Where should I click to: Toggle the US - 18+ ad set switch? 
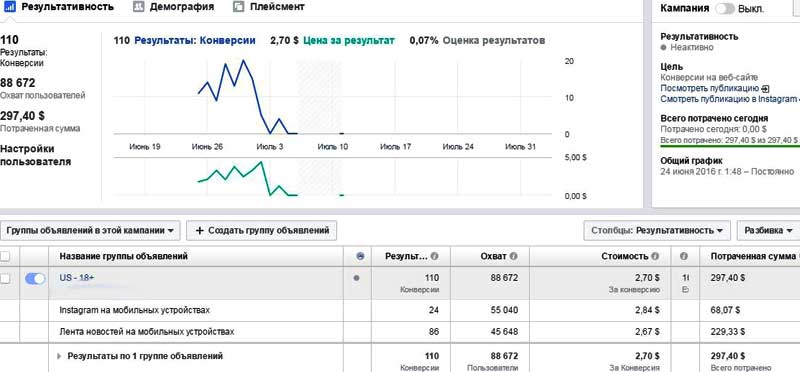pyautogui.click(x=35, y=279)
